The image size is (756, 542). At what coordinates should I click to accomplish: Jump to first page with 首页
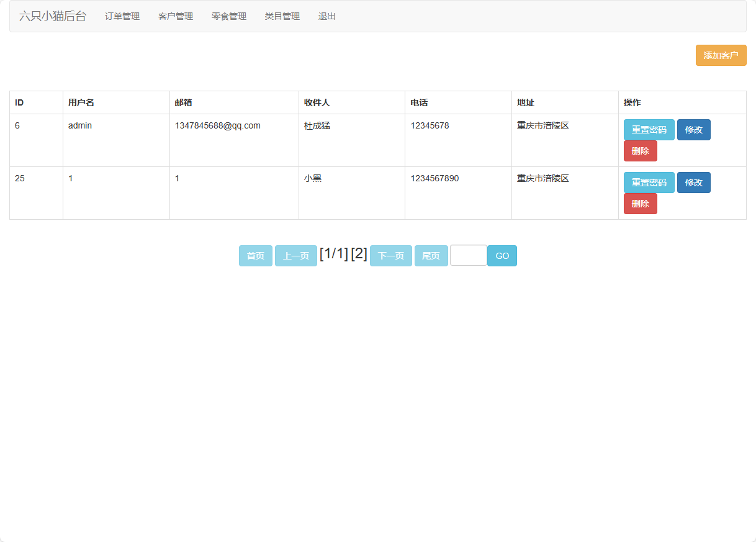(x=256, y=256)
